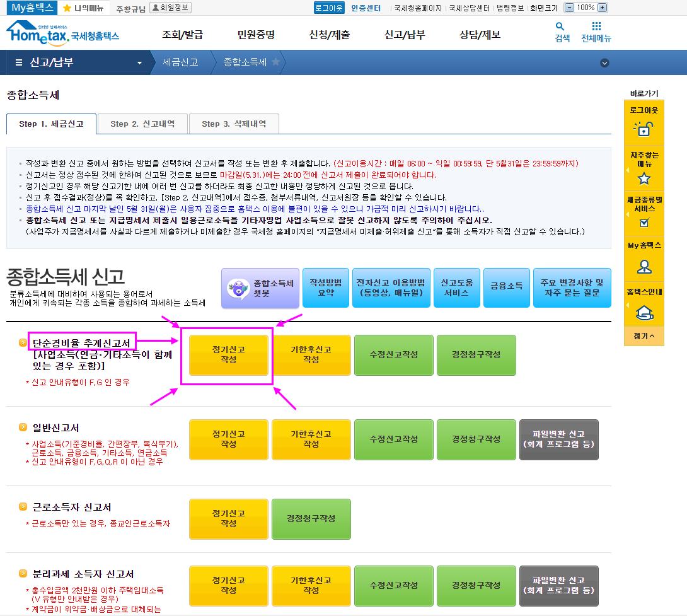687x616 pixels.
Task: Open the 인증센터 link
Action: tap(366, 8)
